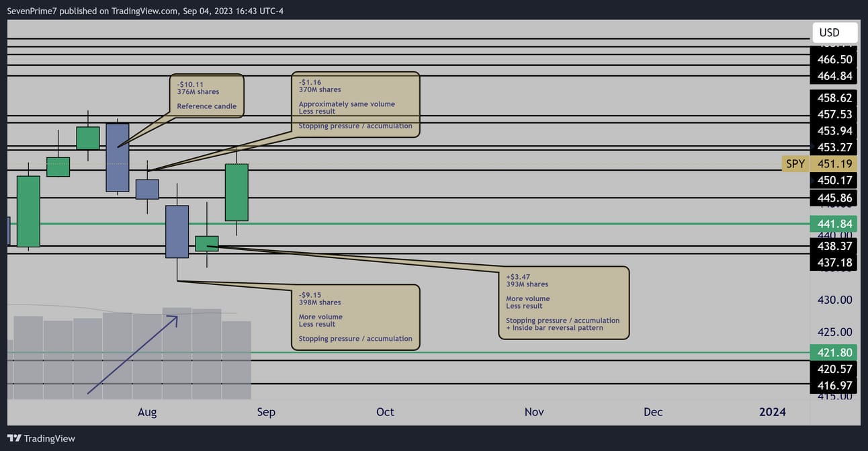
Task: Select the 453.94 price level label
Action: [x=834, y=130]
